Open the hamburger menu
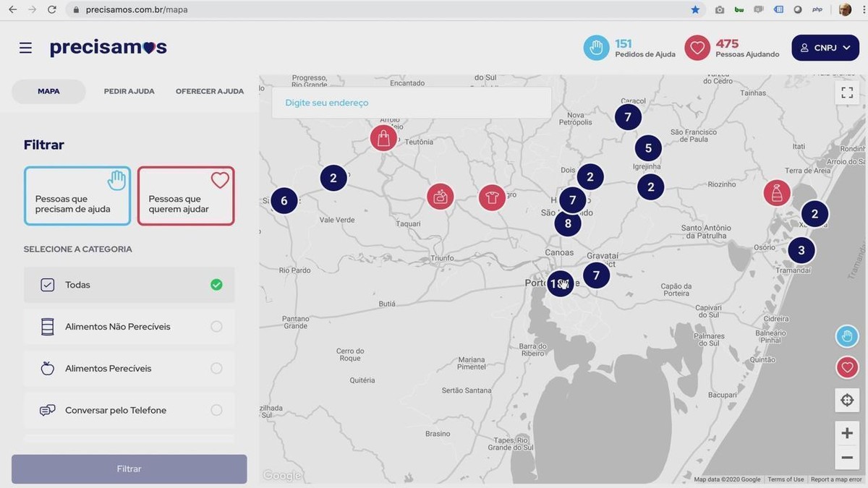 [25, 48]
